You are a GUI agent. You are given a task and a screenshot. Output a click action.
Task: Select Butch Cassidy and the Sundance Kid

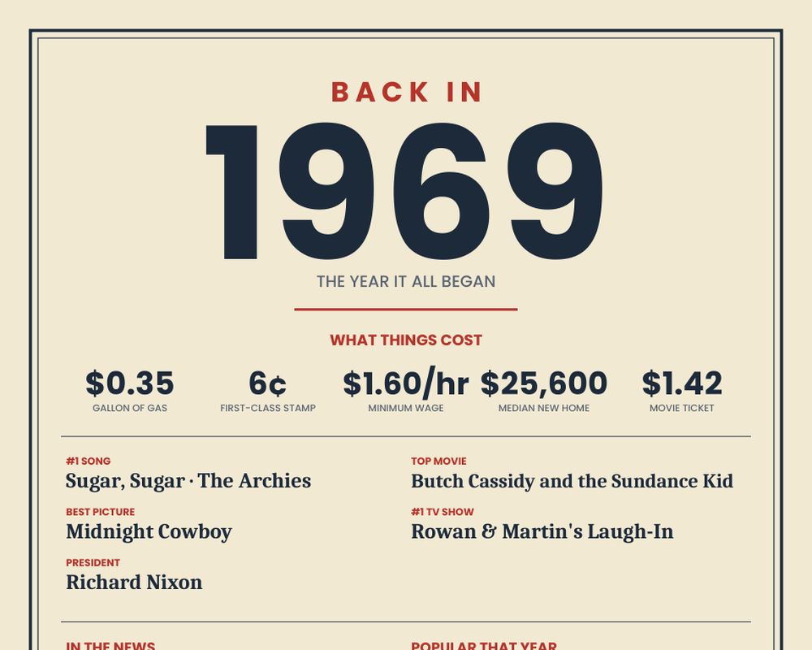coord(572,481)
